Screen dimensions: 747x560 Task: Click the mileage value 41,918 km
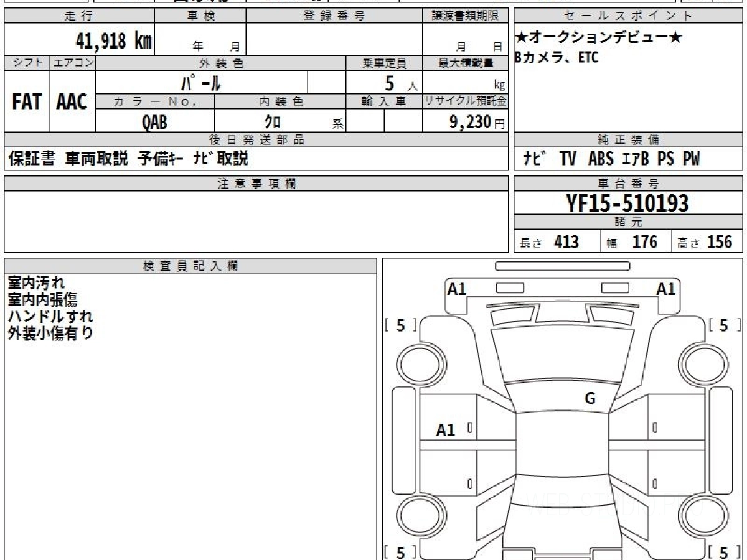tap(113, 41)
